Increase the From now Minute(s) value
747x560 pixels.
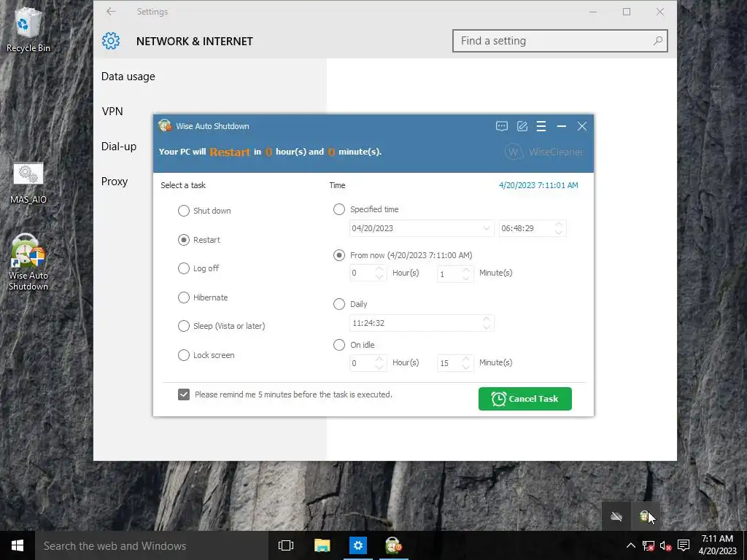(x=466, y=270)
